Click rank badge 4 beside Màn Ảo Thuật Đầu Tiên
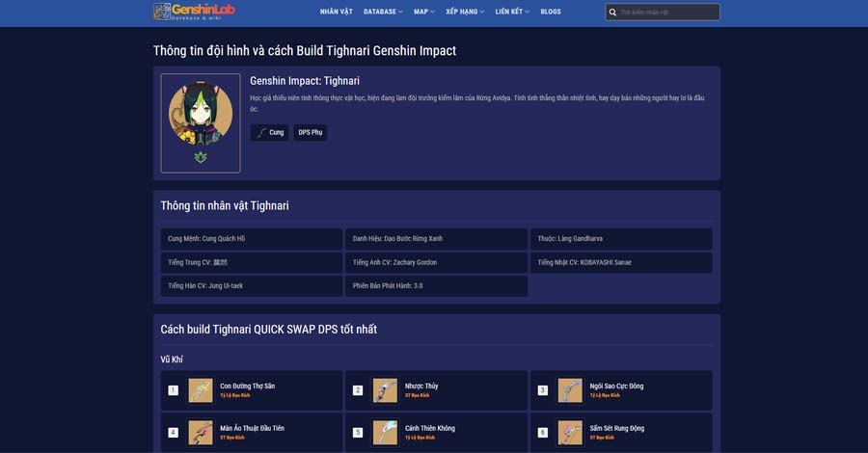The image size is (868, 453). coord(174,433)
